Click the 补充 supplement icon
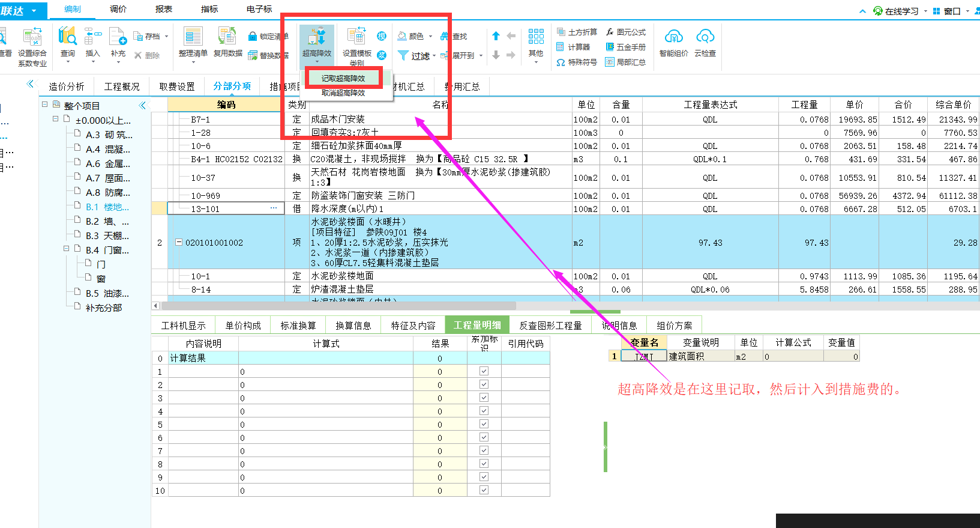980x528 pixels. (118, 37)
